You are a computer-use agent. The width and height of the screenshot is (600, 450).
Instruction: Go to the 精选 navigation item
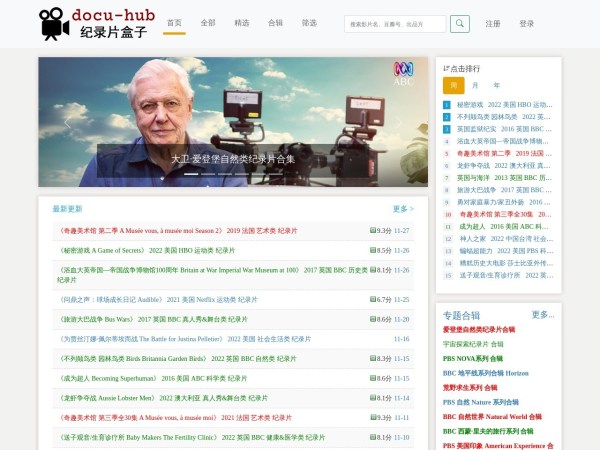pos(241,23)
